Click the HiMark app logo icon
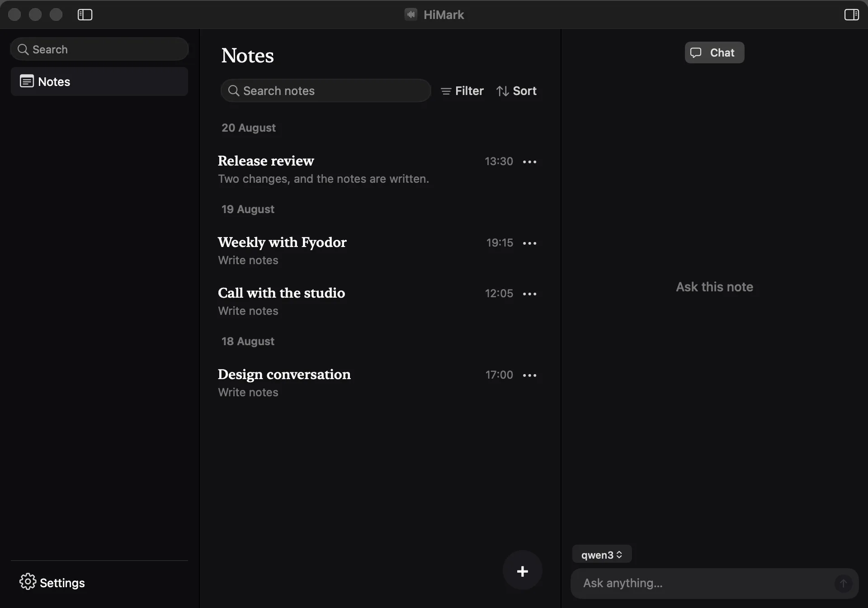This screenshot has width=868, height=608. click(410, 14)
